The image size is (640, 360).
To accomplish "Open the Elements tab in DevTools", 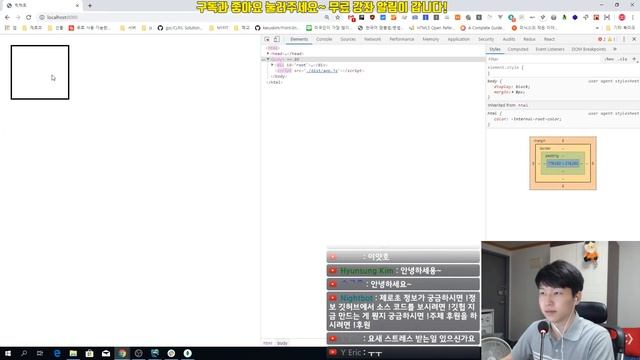I will tap(299, 39).
